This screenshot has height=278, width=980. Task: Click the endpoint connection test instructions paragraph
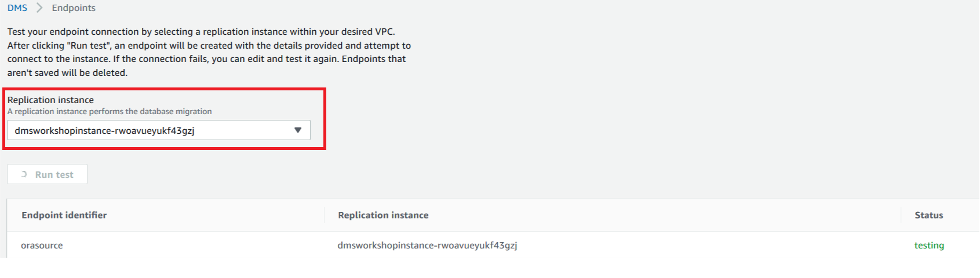click(x=209, y=52)
